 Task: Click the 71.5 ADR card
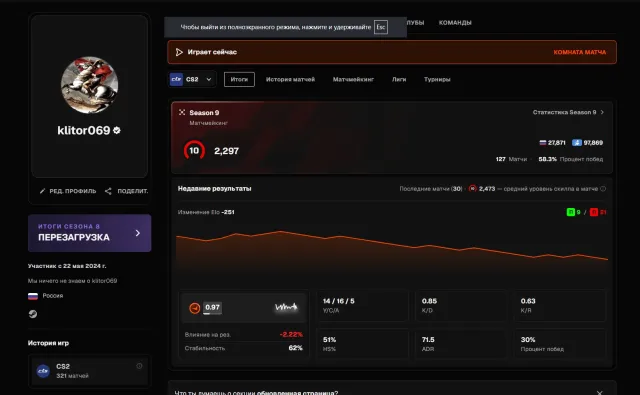pyautogui.click(x=461, y=344)
